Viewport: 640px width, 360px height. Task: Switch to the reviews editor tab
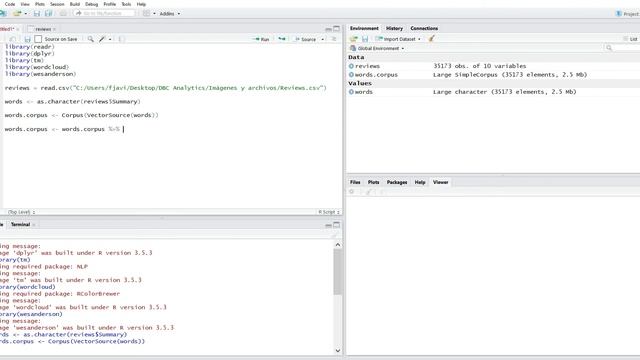[x=43, y=29]
